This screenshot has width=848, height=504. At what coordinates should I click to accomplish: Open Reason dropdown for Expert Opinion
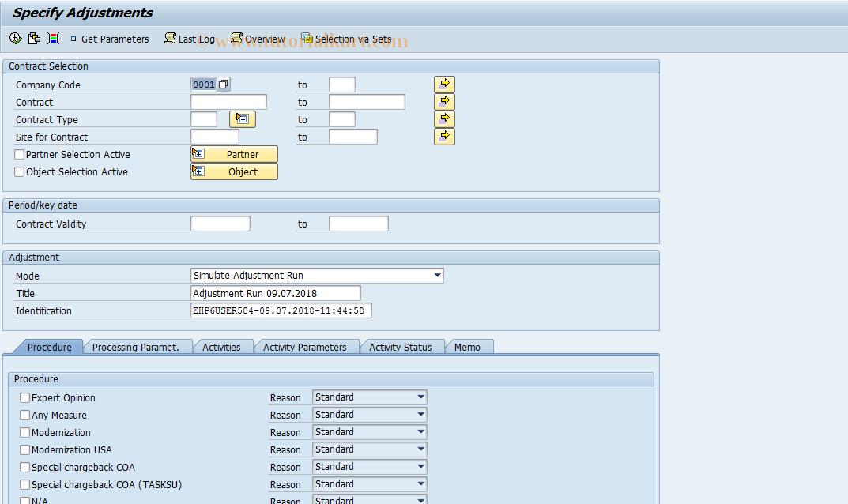pos(420,397)
